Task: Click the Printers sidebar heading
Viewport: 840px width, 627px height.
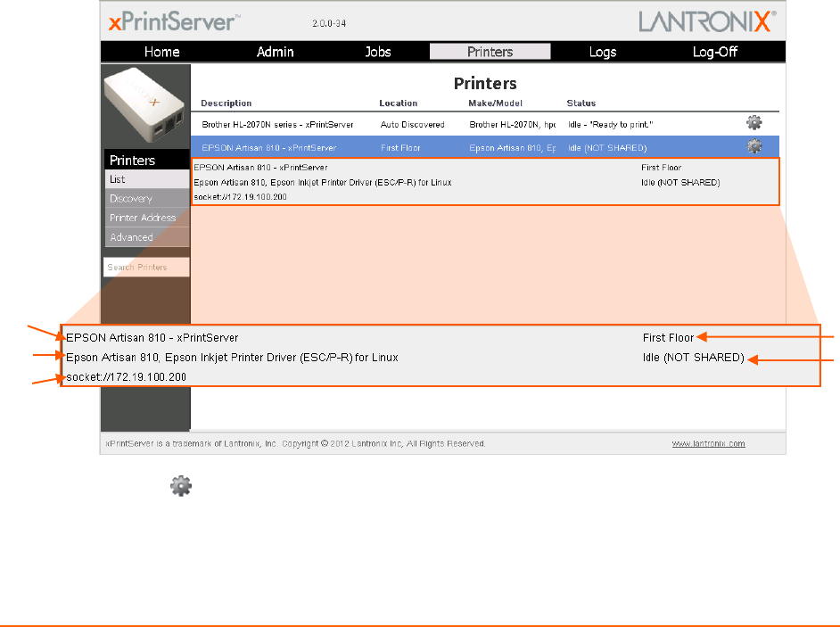Action: click(x=147, y=160)
